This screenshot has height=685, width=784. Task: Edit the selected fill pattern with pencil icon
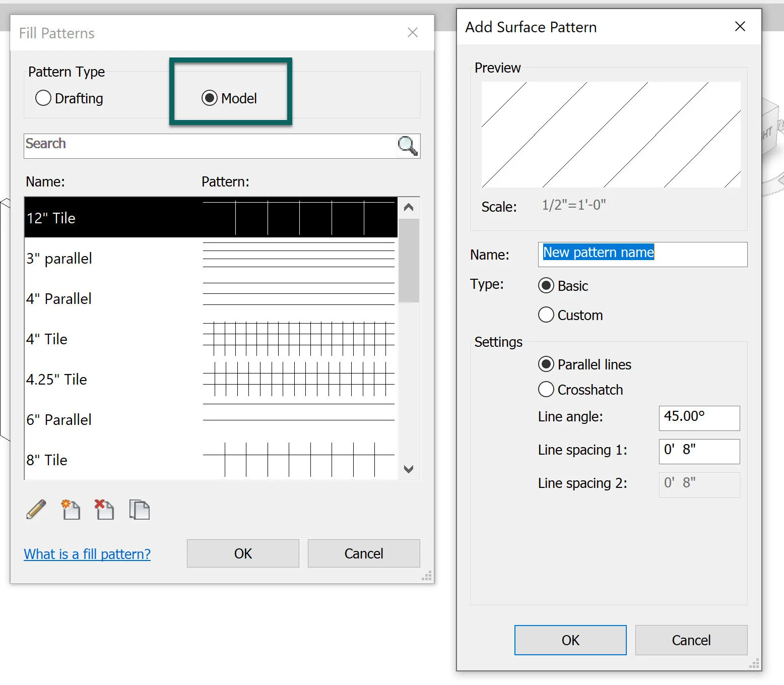36,510
